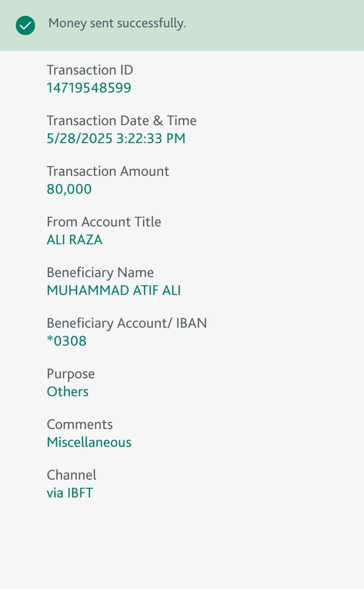This screenshot has width=364, height=589.
Task: Click the Transaction Date & Time label
Action: click(121, 121)
